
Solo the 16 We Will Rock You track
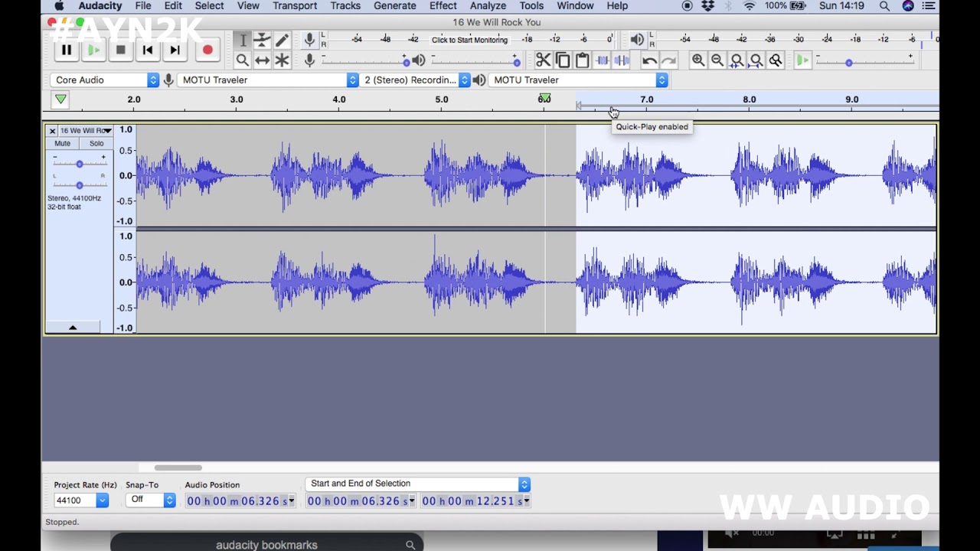point(96,144)
